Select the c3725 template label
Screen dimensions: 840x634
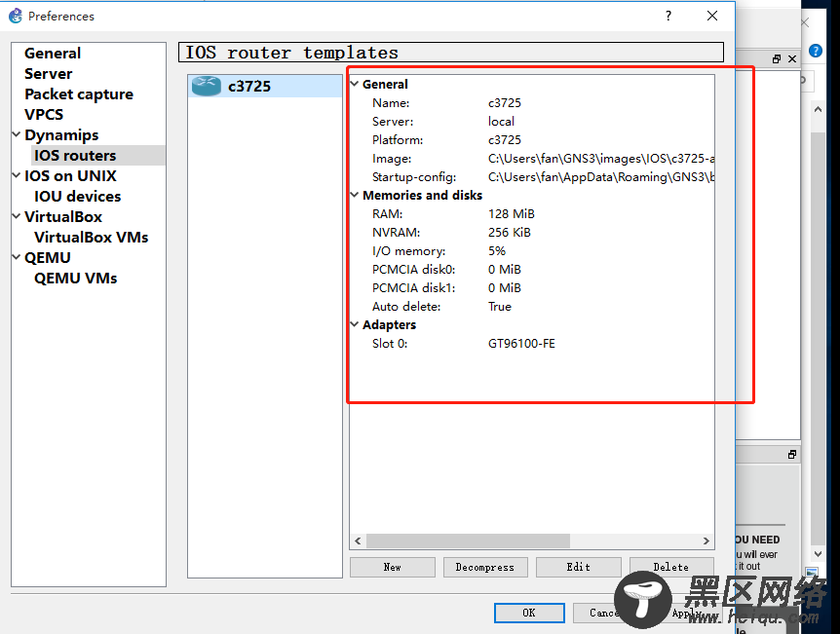click(249, 87)
